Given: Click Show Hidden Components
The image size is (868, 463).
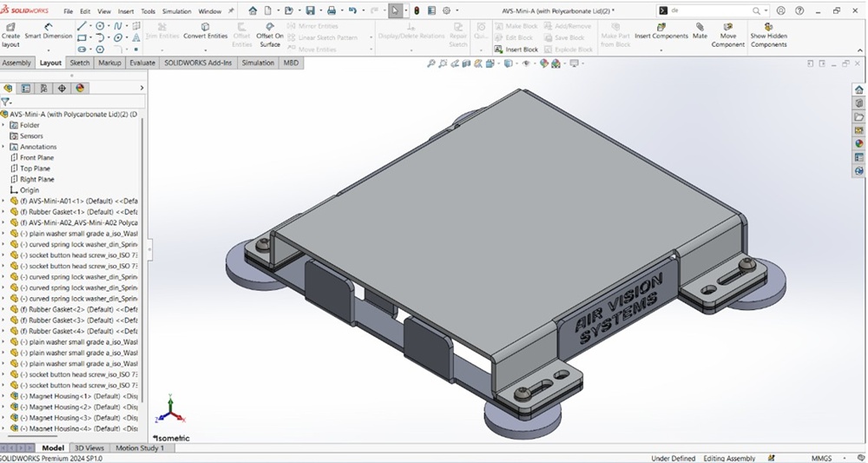Looking at the screenshot, I should coord(768,35).
